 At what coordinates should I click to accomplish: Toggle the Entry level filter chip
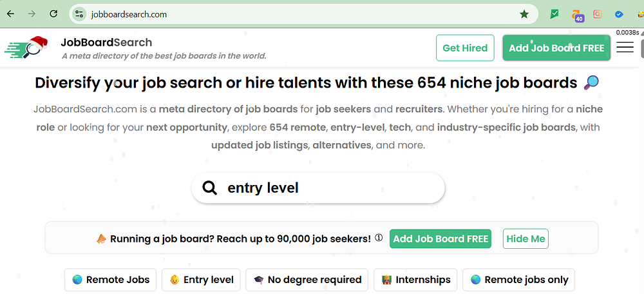tap(202, 280)
